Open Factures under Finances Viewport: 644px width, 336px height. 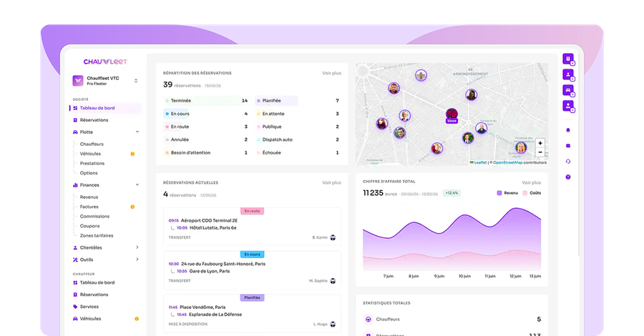[89, 207]
